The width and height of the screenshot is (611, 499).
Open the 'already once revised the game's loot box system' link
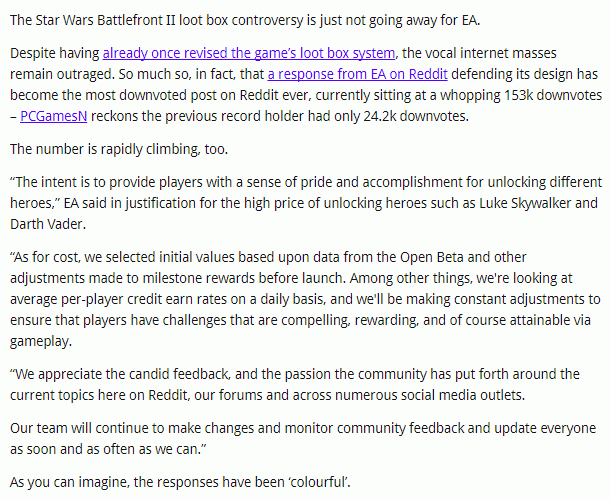point(249,53)
